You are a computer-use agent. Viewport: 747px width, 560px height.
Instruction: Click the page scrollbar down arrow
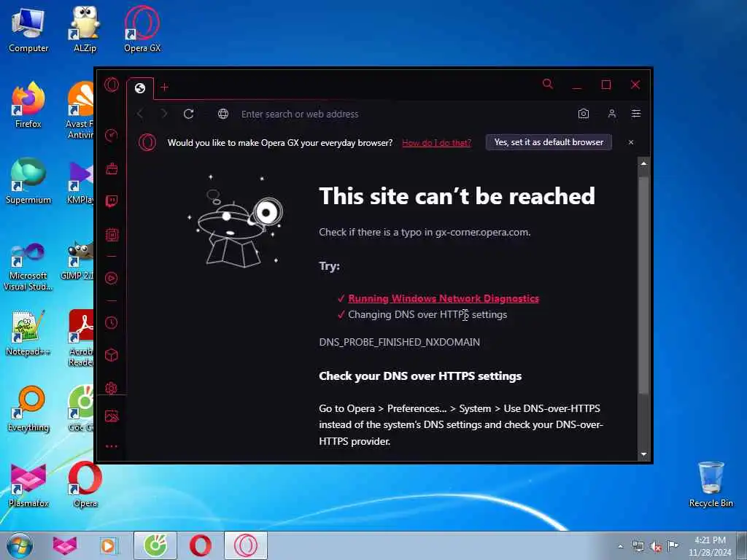point(644,455)
